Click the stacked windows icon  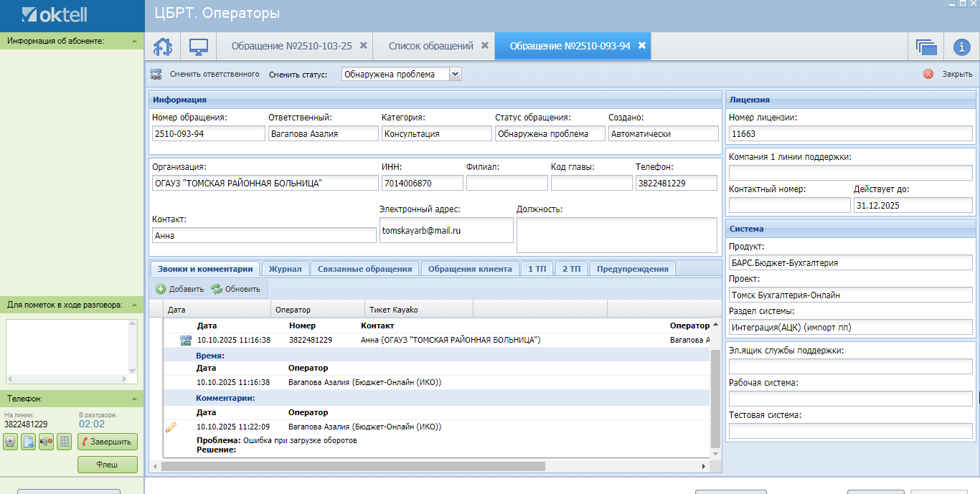pyautogui.click(x=926, y=47)
